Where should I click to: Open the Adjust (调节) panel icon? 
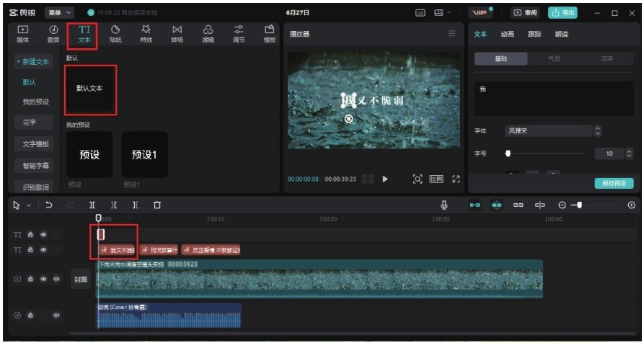[239, 34]
